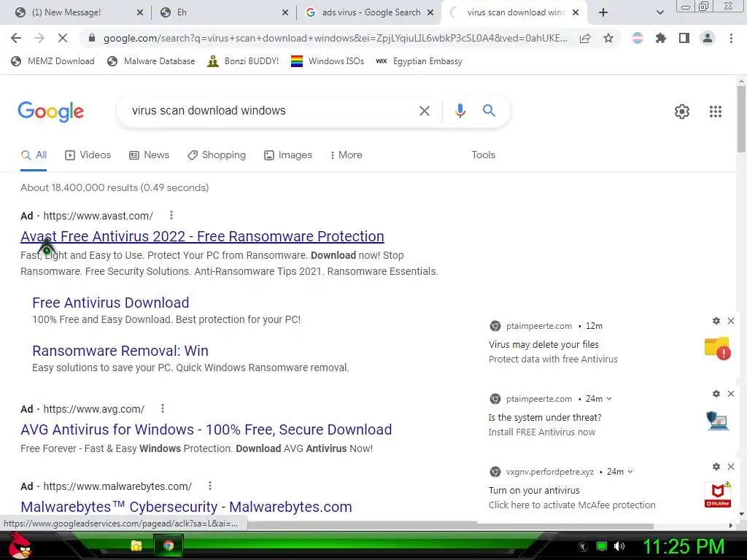
Task: Dismiss the 'Turn on your antivirus' notification
Action: [x=731, y=467]
